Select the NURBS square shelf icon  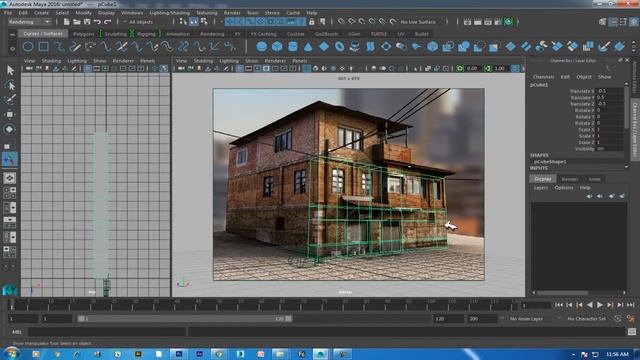click(x=43, y=47)
